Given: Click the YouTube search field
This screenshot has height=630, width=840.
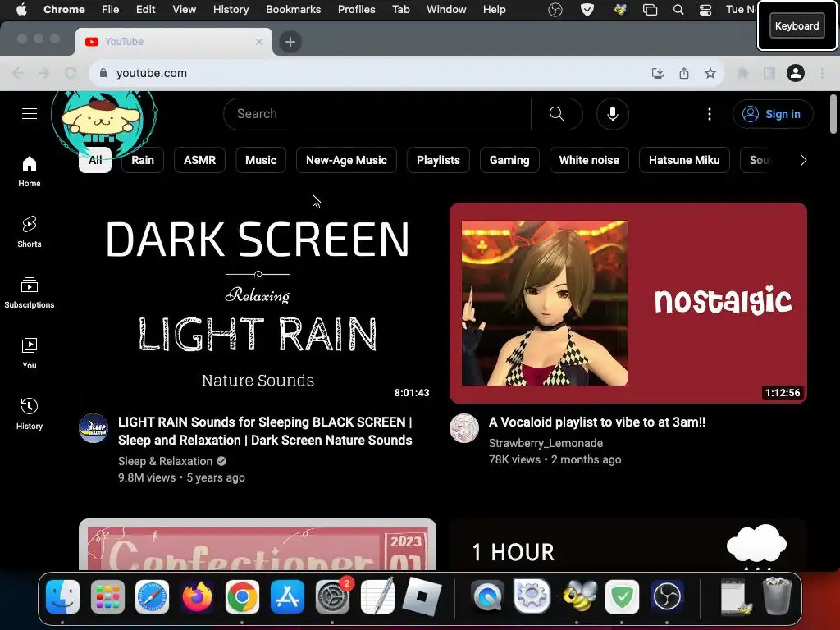Looking at the screenshot, I should pos(377,113).
